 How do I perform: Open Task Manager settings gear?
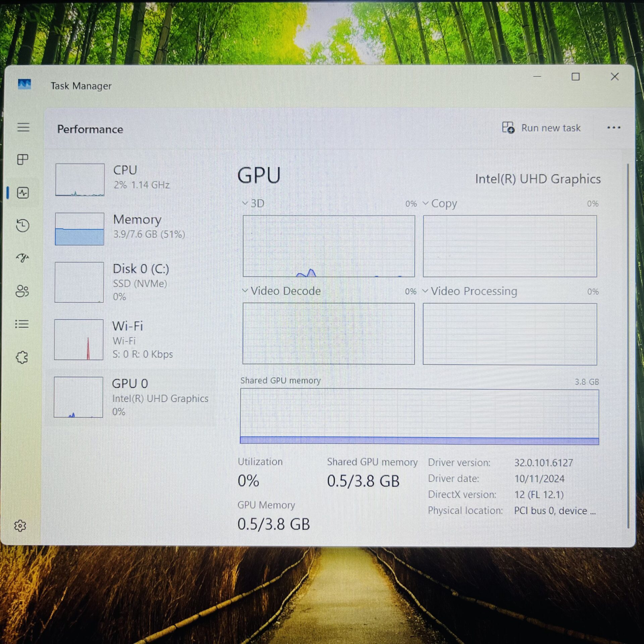[20, 526]
